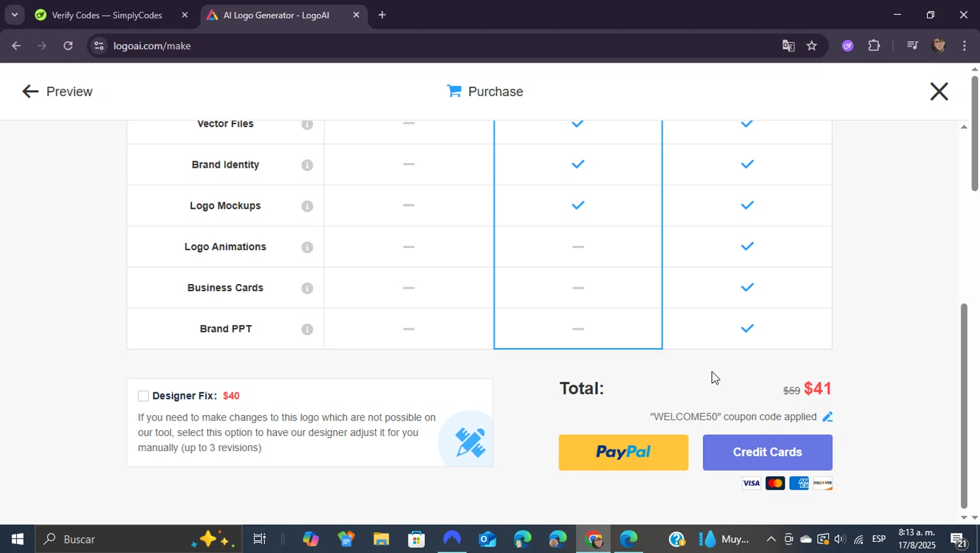Open the Chrome profile avatar

[x=939, y=46]
